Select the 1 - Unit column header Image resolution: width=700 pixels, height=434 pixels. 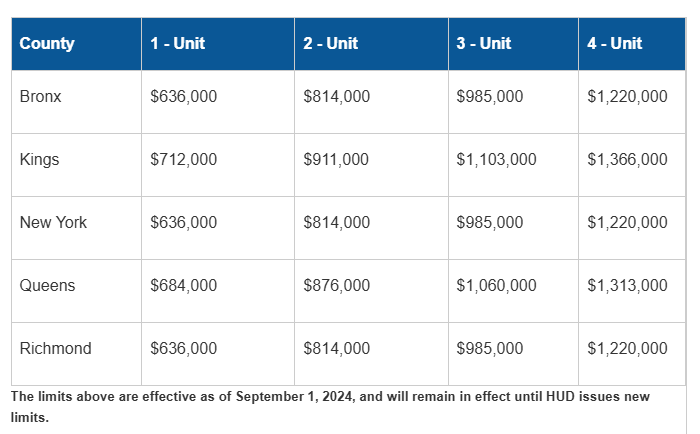[218, 44]
